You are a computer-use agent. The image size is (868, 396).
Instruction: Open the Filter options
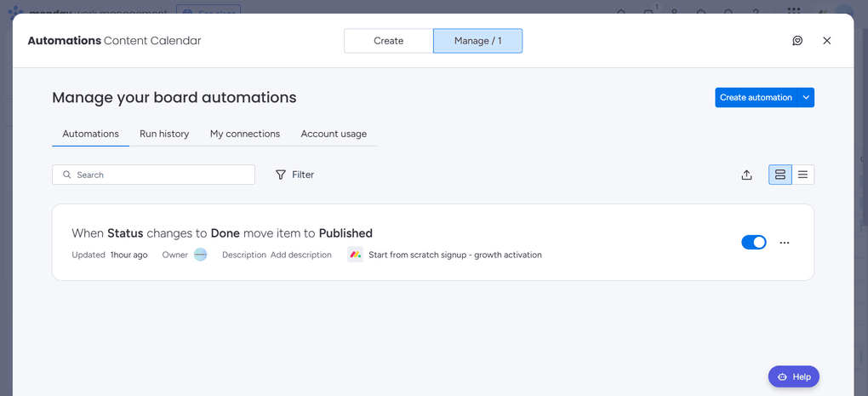[x=294, y=175]
